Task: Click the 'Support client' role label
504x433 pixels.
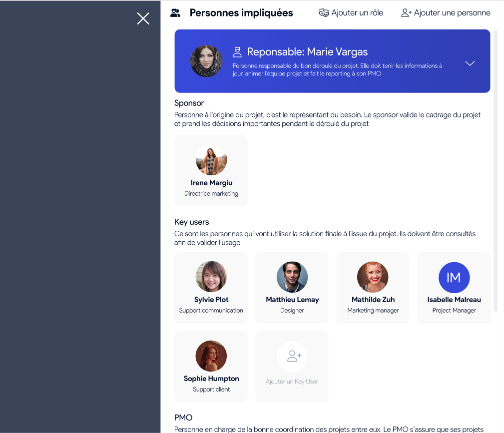Action: coord(211,389)
